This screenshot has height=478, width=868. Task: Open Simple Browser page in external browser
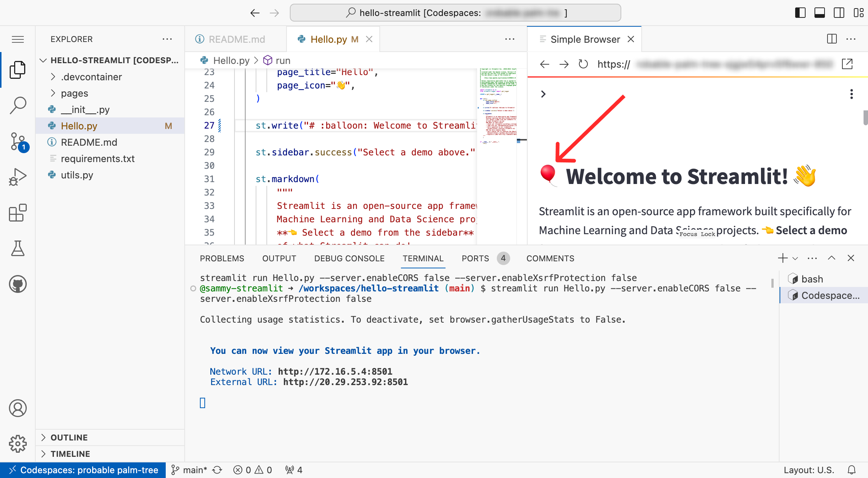tap(847, 64)
